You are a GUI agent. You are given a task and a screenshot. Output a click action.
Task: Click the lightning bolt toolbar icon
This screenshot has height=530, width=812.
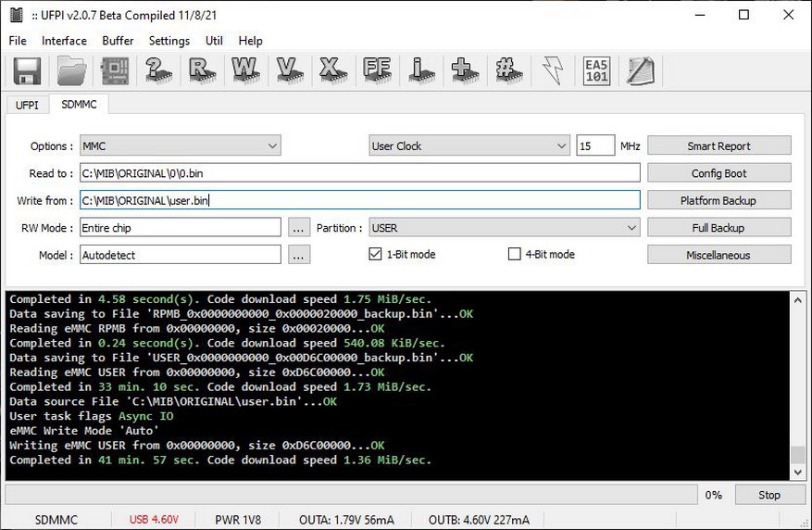point(553,71)
